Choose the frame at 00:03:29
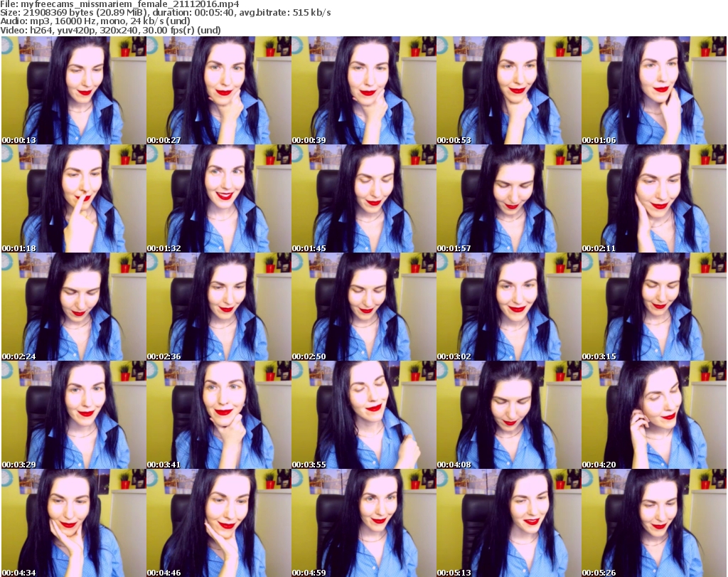The height and width of the screenshot is (577, 728). tap(74, 415)
